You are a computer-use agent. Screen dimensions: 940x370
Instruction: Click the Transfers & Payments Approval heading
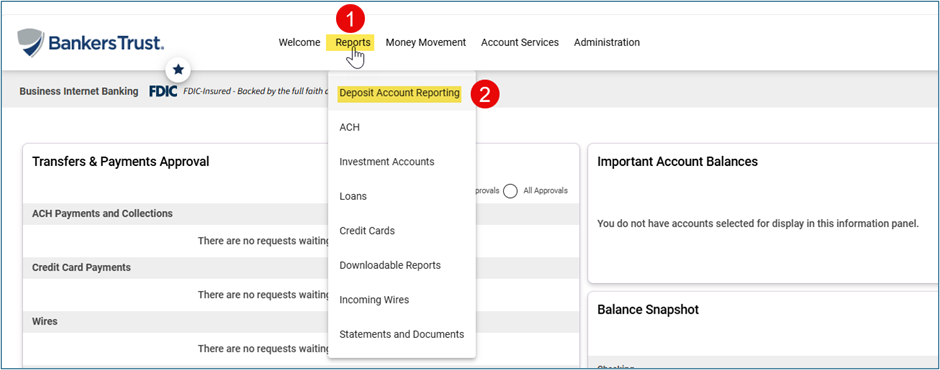point(120,162)
